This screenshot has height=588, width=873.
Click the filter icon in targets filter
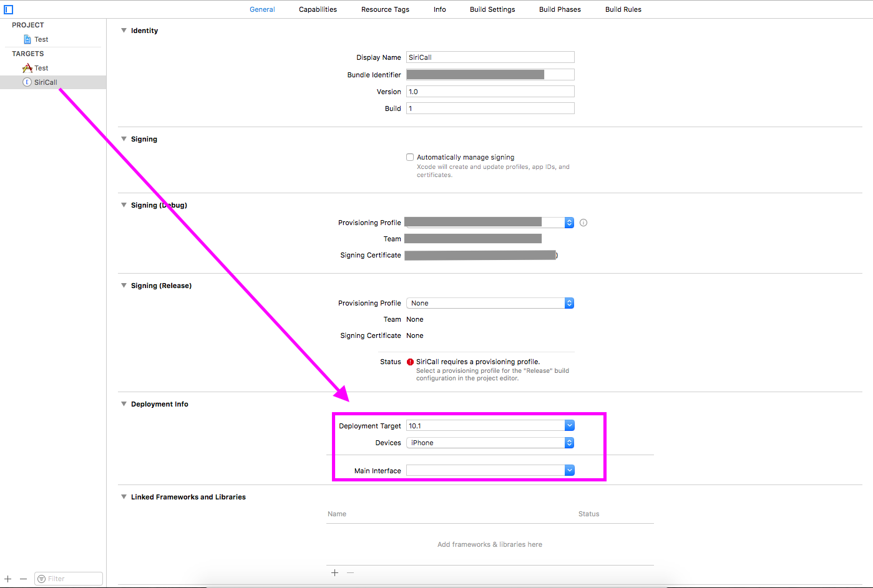point(41,579)
